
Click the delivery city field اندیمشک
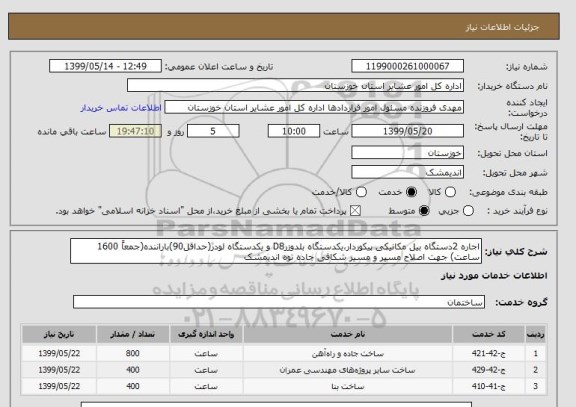click(x=407, y=172)
